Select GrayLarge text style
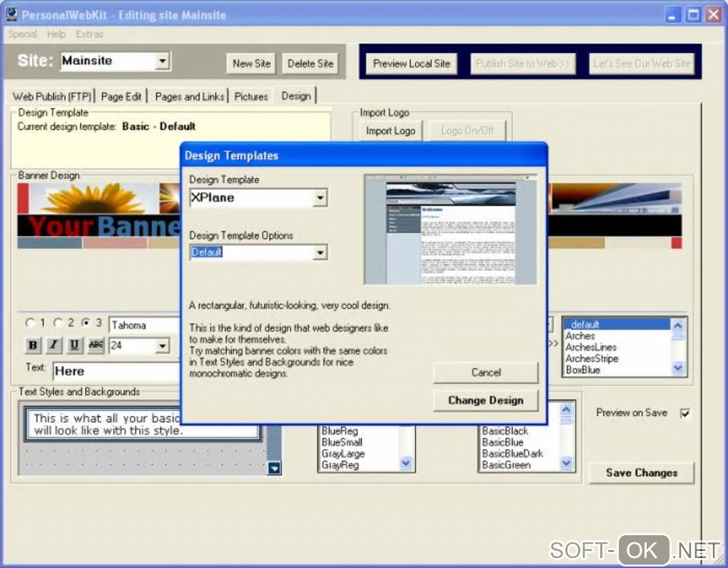This screenshot has height=568, width=728. pos(359,454)
